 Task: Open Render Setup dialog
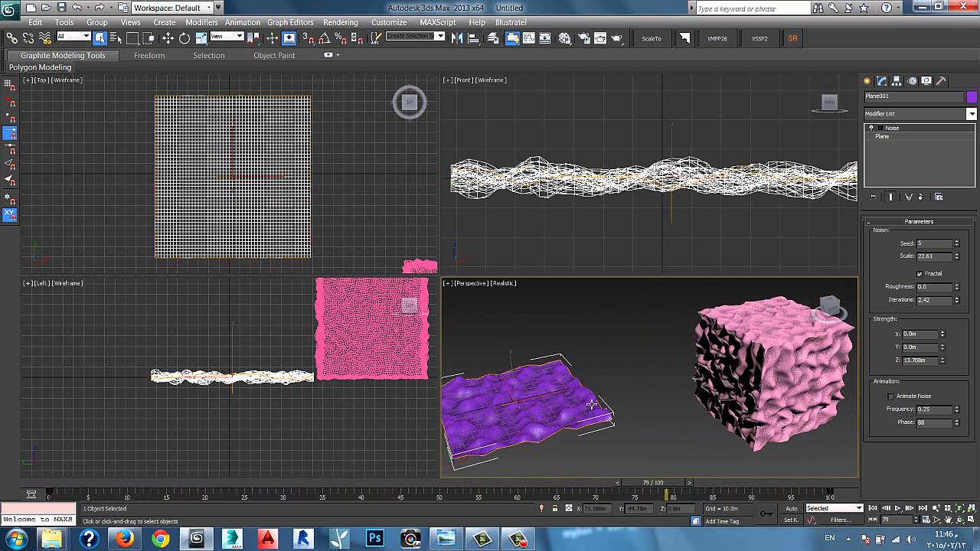coord(584,37)
